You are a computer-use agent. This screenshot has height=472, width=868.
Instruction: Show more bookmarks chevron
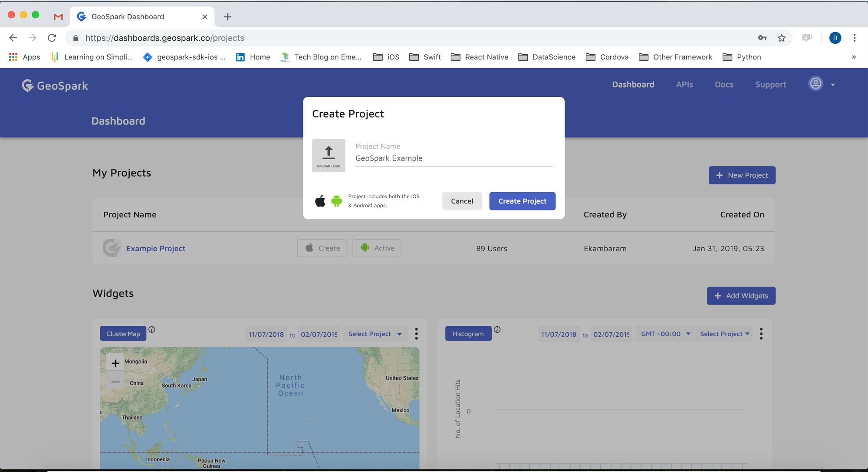854,57
